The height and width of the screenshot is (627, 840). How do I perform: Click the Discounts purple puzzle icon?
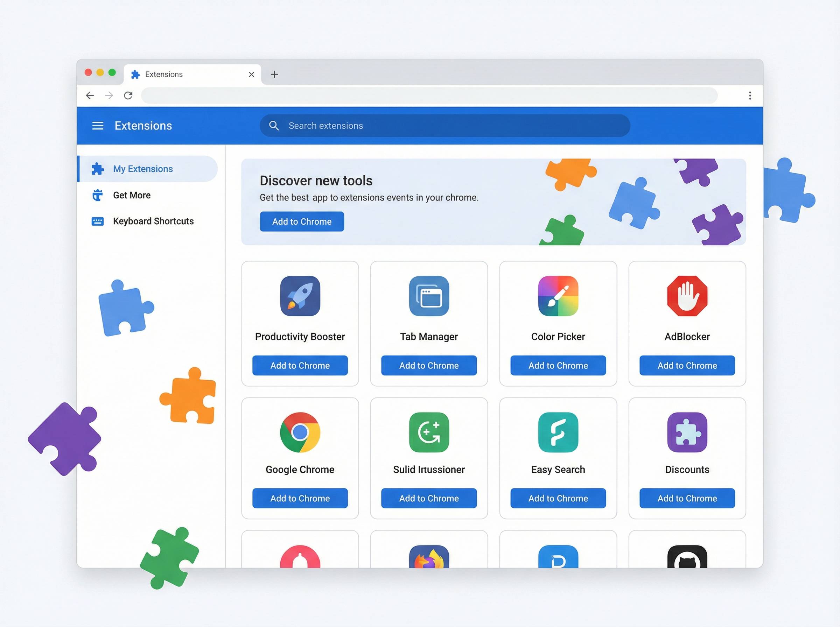(x=687, y=432)
